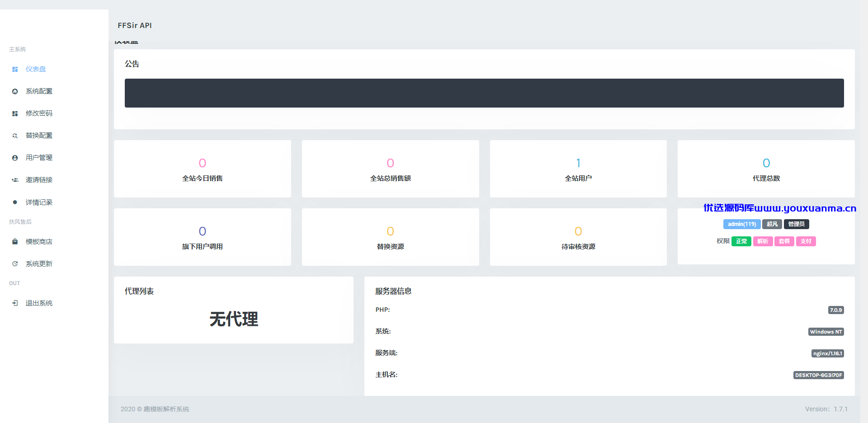Click the shop bag icon beside 模板商店
This screenshot has width=868, height=423.
pyautogui.click(x=15, y=241)
